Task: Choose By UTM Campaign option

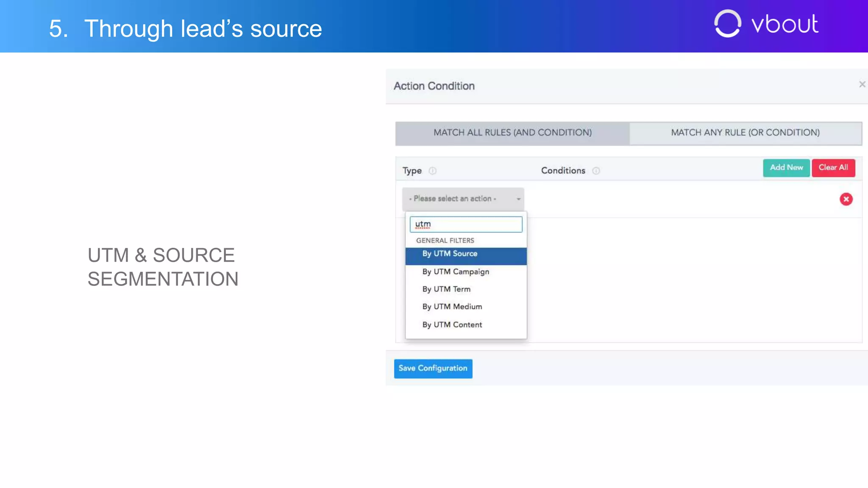Action: coord(466,272)
